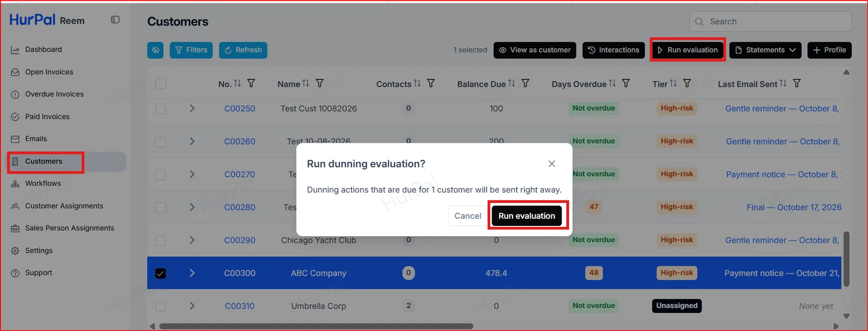The width and height of the screenshot is (868, 331).
Task: Check the C00280 row checkbox
Action: point(161,207)
